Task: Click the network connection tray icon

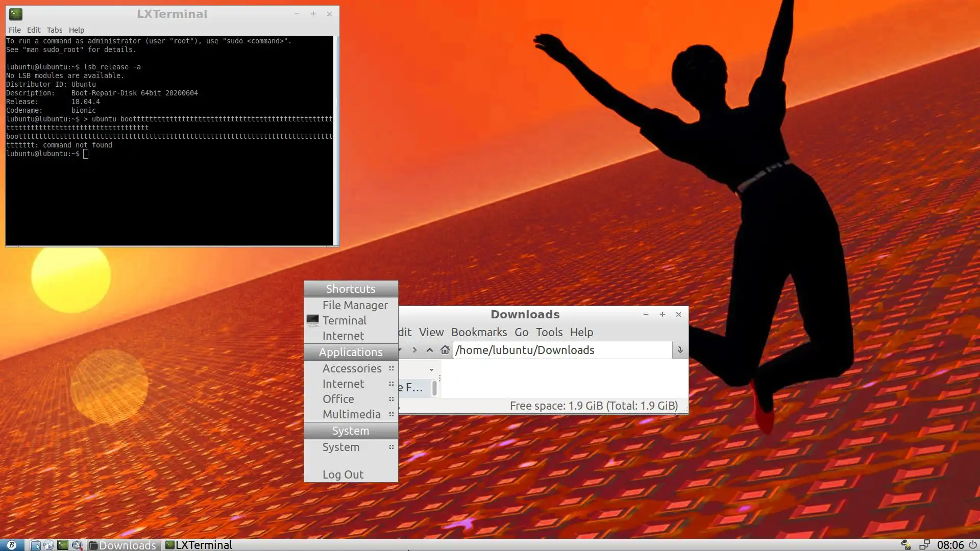Action: (x=924, y=545)
